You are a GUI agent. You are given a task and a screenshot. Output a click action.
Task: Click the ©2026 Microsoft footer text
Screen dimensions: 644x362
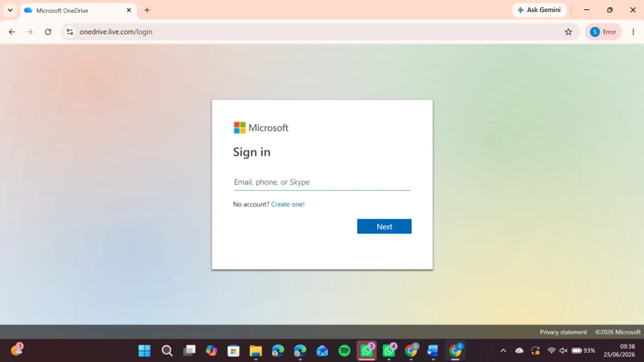618,332
